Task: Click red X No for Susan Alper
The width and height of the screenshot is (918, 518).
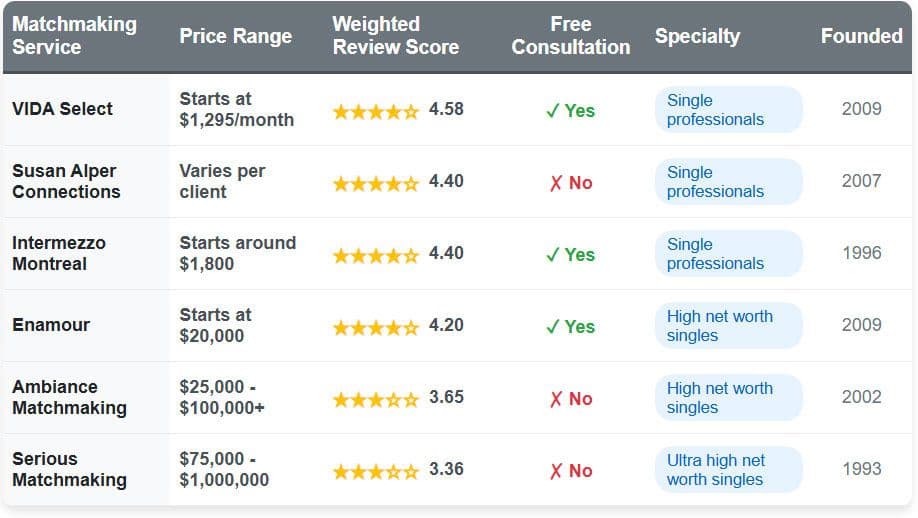Action: (570, 183)
